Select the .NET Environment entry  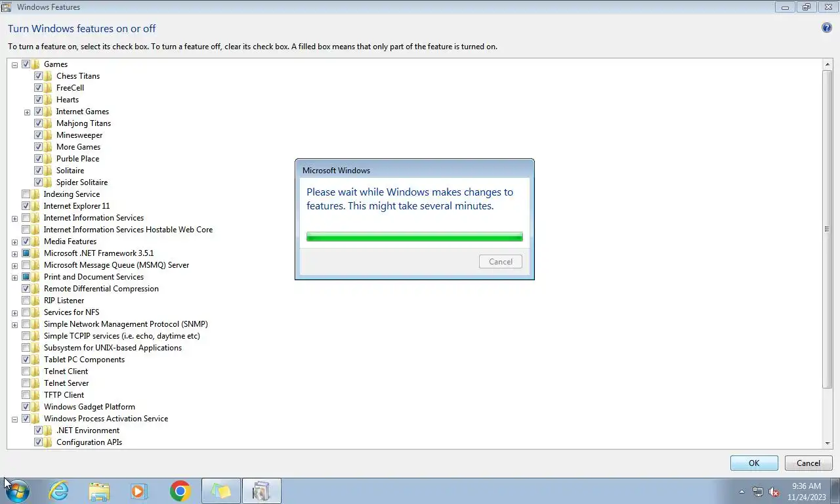click(x=88, y=430)
